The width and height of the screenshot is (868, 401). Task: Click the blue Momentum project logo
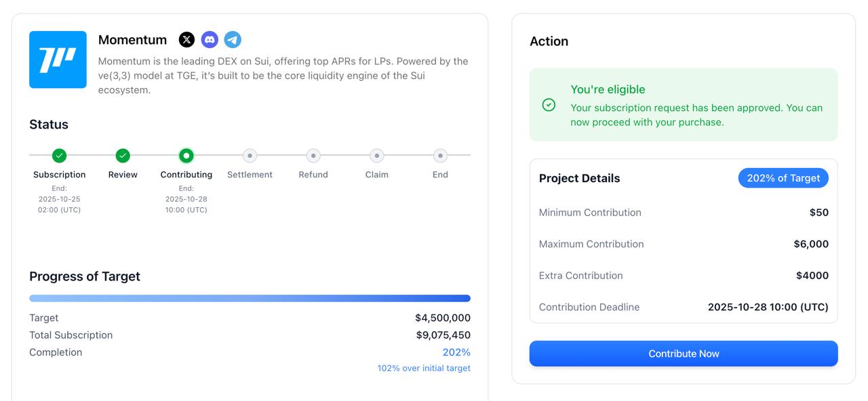pos(58,60)
